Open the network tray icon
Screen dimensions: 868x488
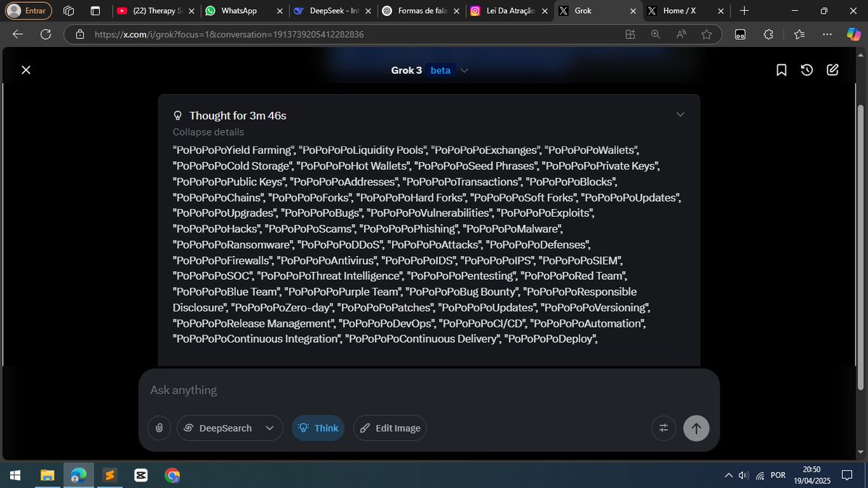coord(760,475)
